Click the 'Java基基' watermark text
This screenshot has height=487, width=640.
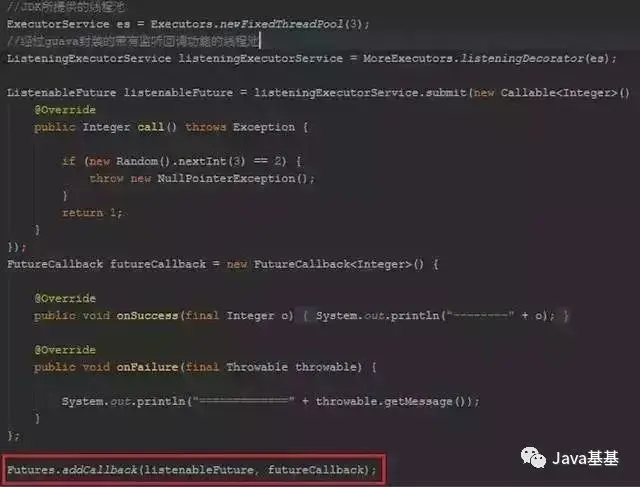[586, 458]
